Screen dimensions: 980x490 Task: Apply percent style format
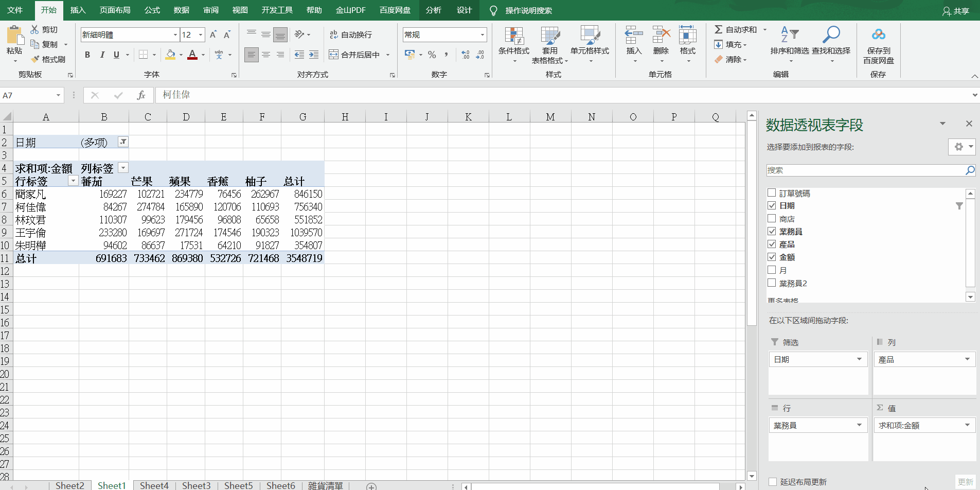coord(432,55)
